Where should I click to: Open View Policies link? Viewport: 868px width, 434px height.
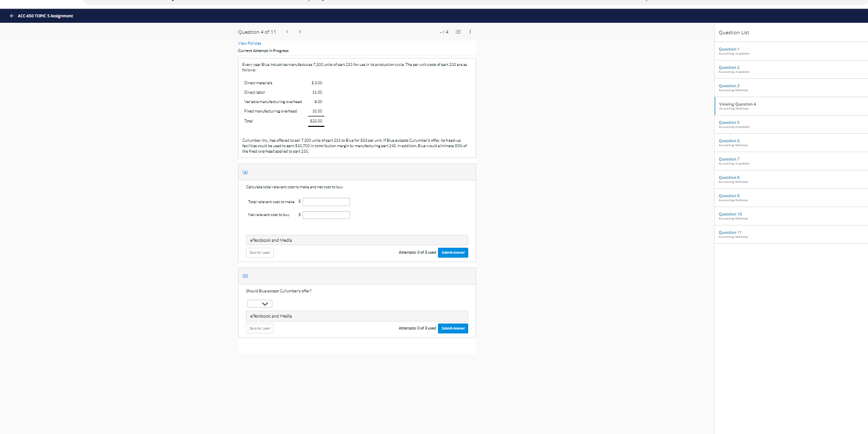coord(249,43)
